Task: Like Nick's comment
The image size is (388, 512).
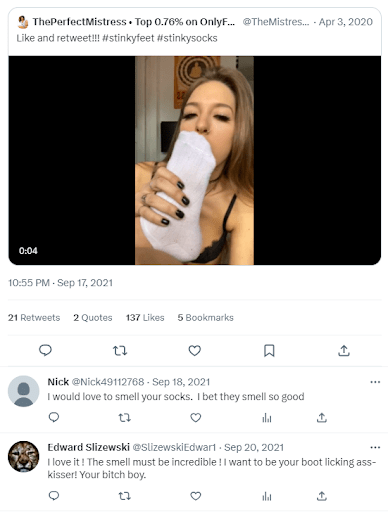Action: [196, 418]
